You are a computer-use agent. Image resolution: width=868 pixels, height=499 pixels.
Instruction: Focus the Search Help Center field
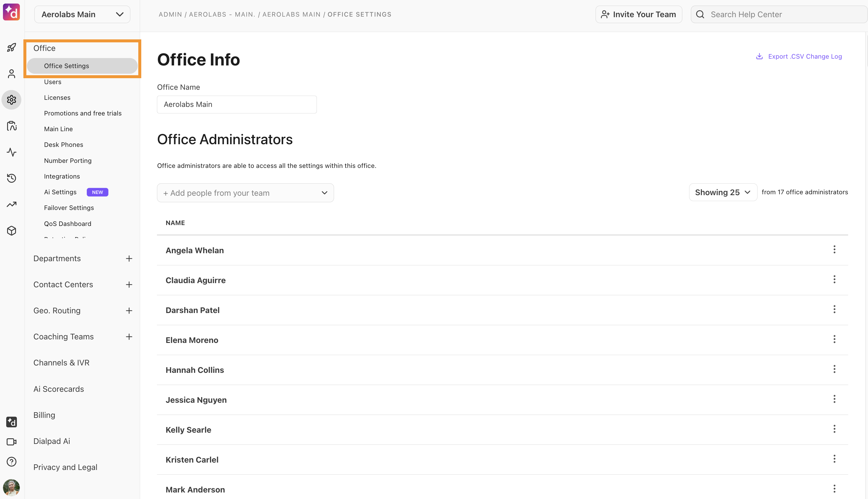click(x=779, y=15)
